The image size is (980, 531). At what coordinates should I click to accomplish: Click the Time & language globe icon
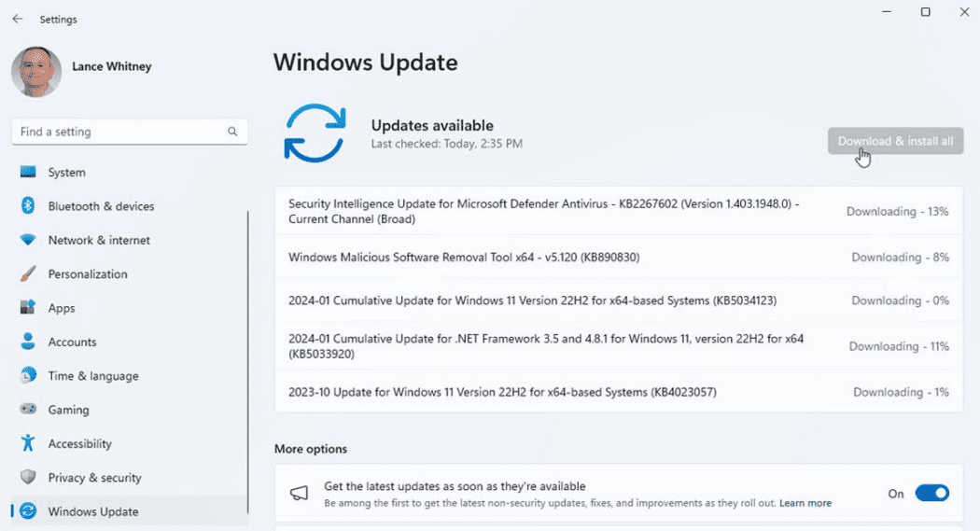click(28, 376)
